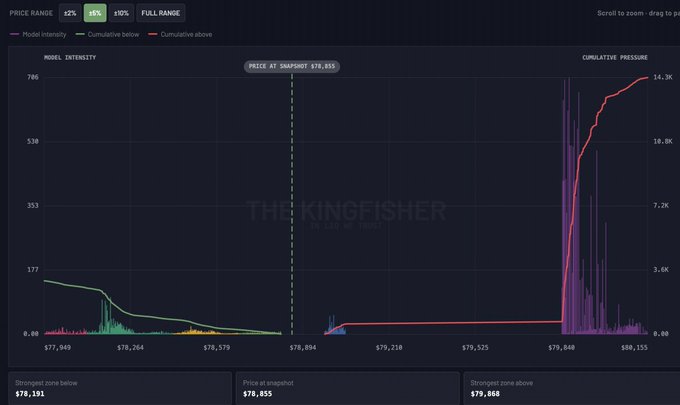
Task: Click the $80,155 x-axis label
Action: 634,348
